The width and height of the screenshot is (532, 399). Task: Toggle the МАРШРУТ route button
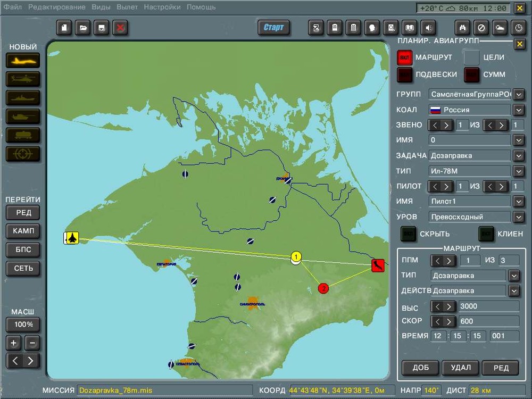point(405,57)
